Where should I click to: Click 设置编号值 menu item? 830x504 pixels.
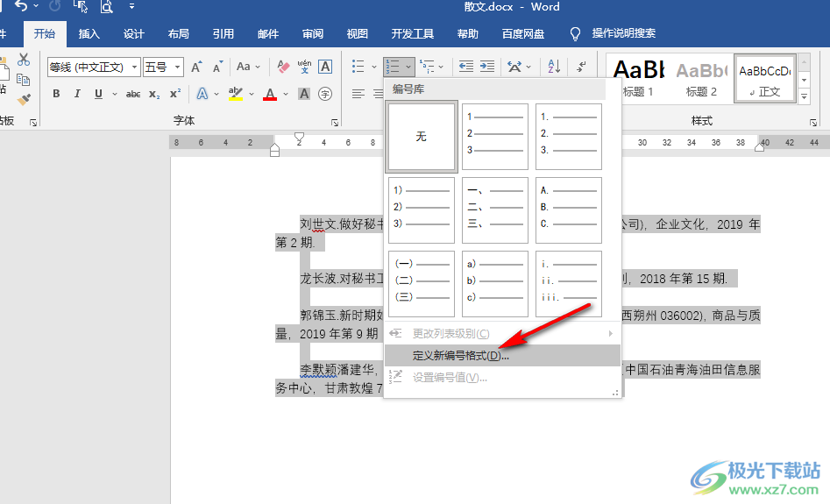(x=502, y=378)
